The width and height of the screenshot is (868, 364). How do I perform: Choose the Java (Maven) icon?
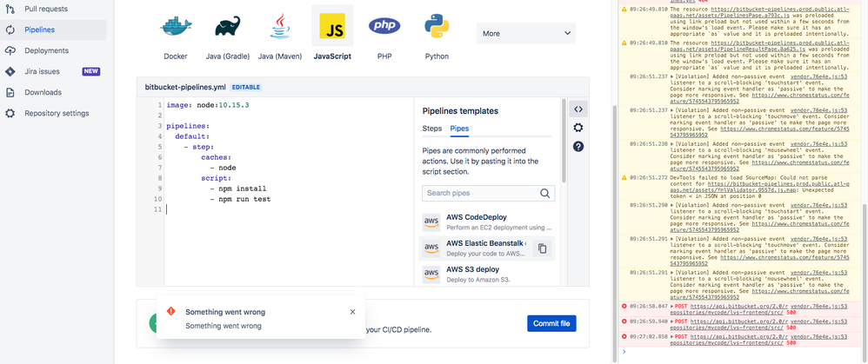(280, 26)
